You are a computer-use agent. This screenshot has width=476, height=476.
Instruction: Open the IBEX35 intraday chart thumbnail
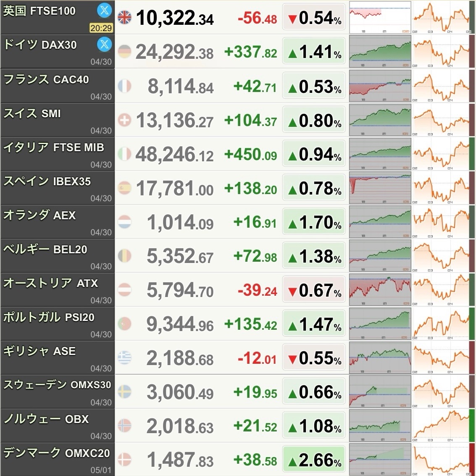[380, 188]
